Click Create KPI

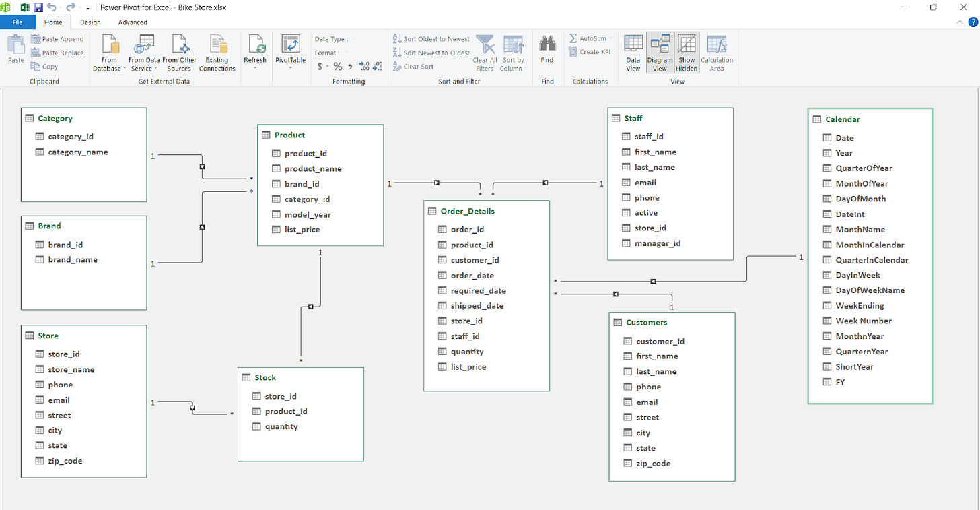[x=590, y=52]
